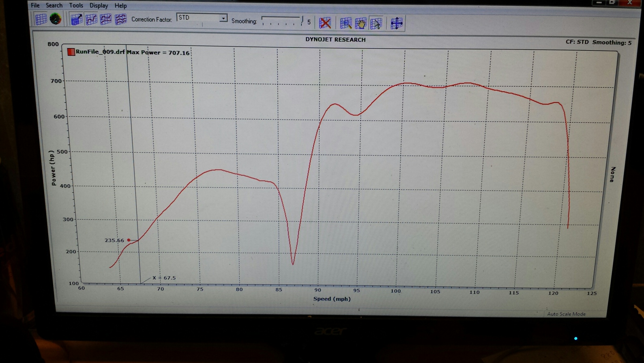Open the round gauge display icon
644x363 pixels.
tap(56, 19)
